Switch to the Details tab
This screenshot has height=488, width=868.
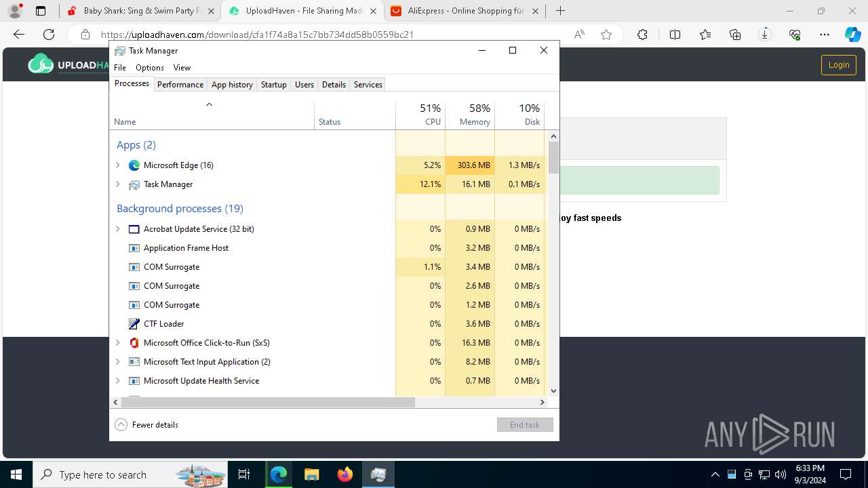click(x=334, y=85)
